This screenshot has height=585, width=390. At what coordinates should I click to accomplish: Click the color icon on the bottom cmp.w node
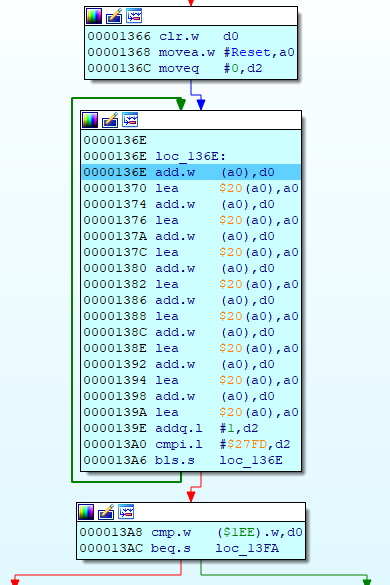(x=86, y=512)
